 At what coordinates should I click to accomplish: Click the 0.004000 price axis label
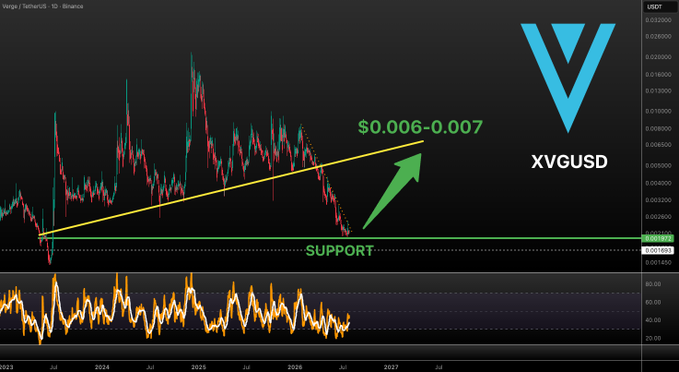pyautogui.click(x=658, y=183)
